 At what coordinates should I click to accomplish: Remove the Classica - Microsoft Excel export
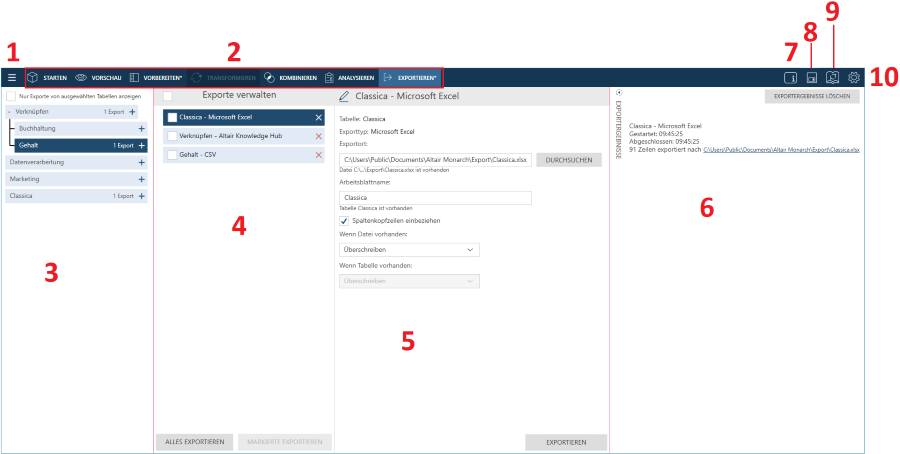319,117
